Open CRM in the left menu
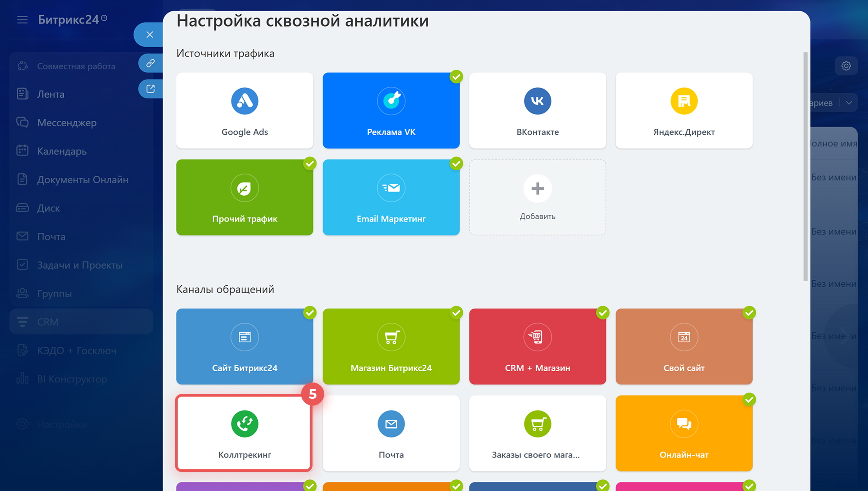 [47, 322]
